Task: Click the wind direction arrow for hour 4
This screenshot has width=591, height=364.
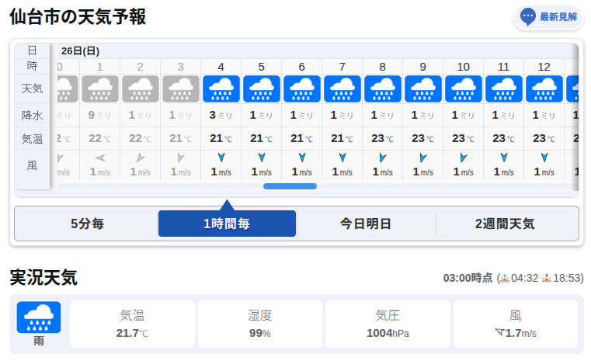Action: pos(221,158)
